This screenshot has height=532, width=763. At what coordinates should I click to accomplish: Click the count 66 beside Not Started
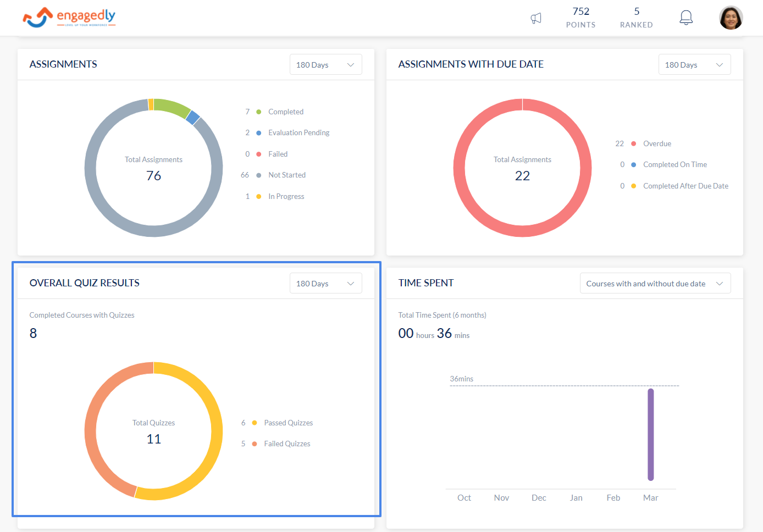(245, 175)
